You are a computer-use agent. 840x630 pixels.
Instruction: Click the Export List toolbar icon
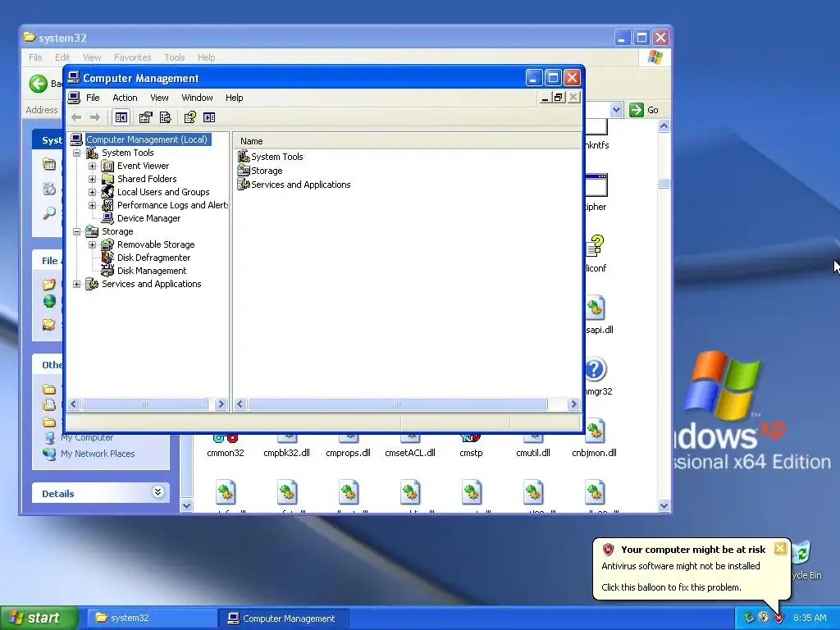tap(165, 117)
